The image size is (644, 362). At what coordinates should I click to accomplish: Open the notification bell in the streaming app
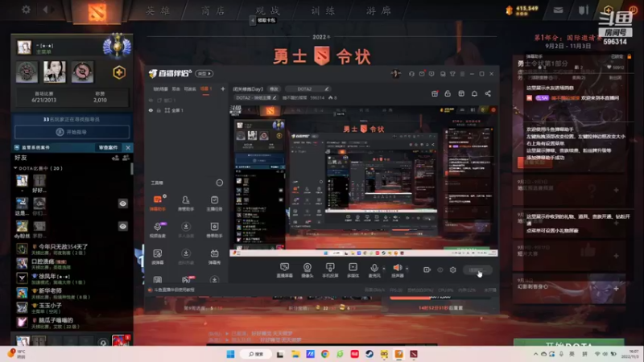point(474,93)
